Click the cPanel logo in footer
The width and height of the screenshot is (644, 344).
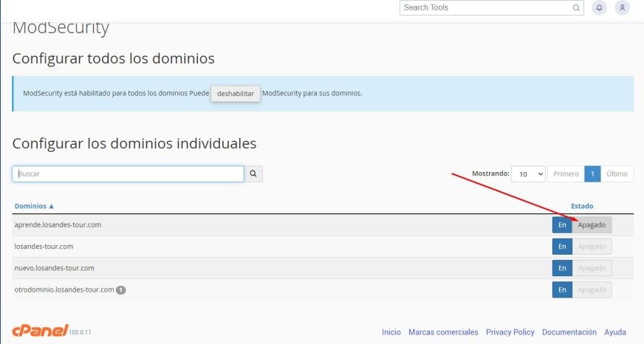click(x=40, y=331)
